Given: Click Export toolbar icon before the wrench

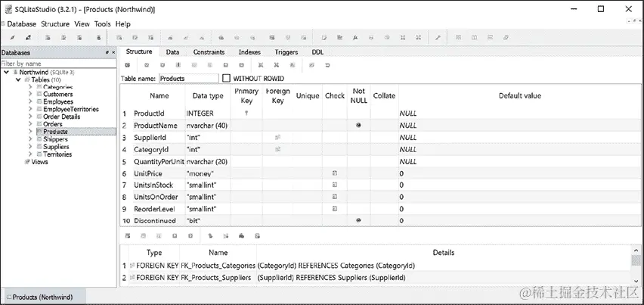Looking at the screenshot, I should tap(419, 37).
